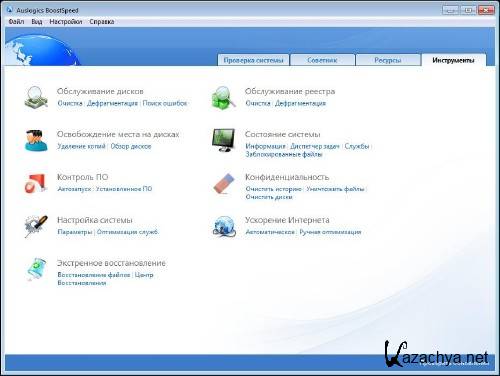Open the Установленное ПО link
Screen dimensions: 500x376
pos(124,189)
